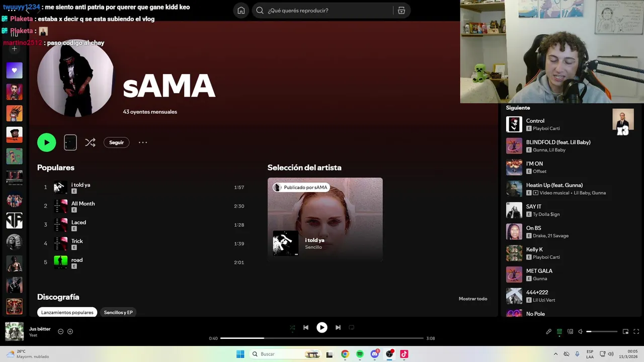Open the Windows Start menu
Image resolution: width=644 pixels, height=362 pixels.
pyautogui.click(x=240, y=354)
